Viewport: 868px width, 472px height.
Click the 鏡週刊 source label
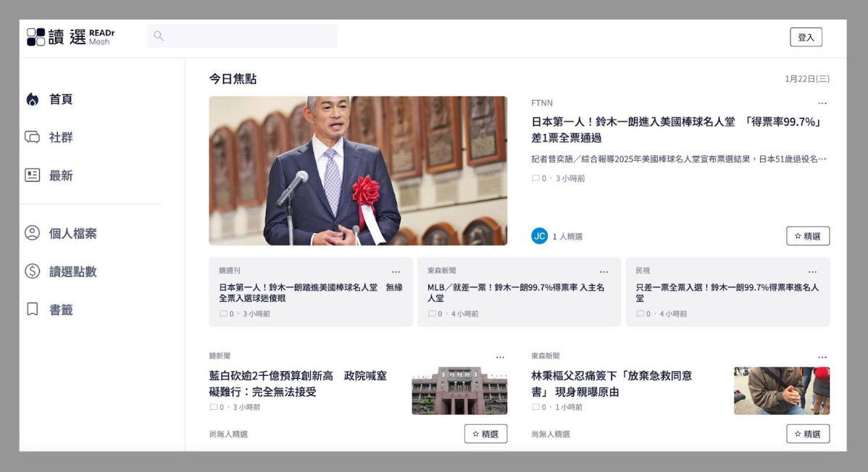[229, 271]
